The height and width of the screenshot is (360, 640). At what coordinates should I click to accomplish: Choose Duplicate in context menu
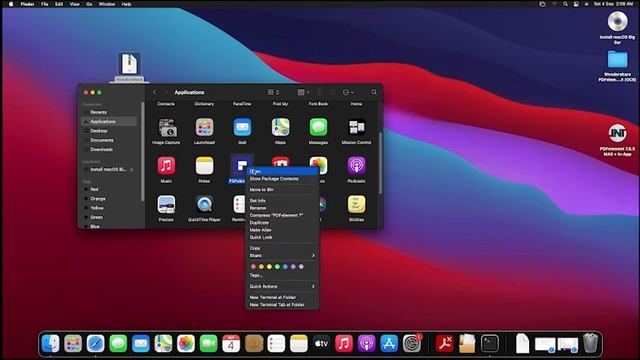[x=282, y=223]
